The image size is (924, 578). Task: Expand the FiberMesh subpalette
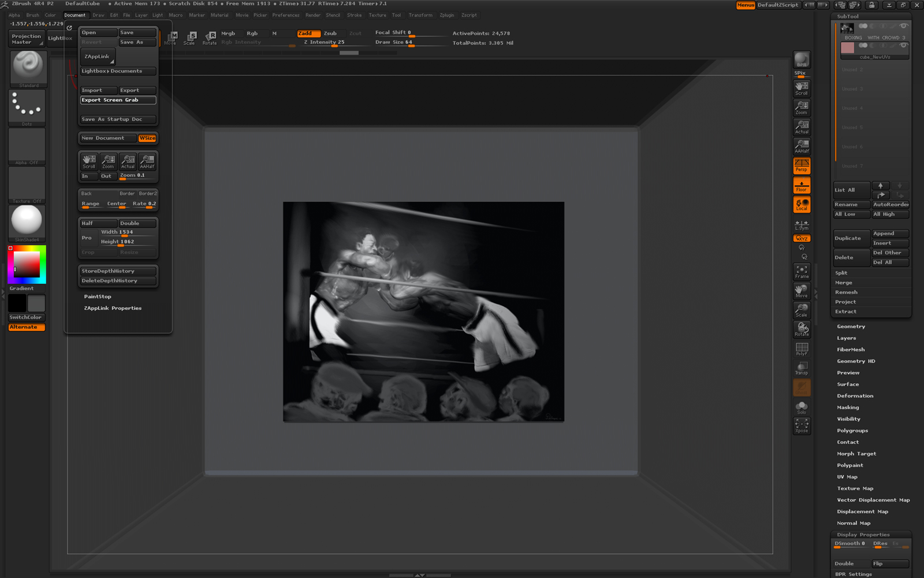[x=851, y=350]
